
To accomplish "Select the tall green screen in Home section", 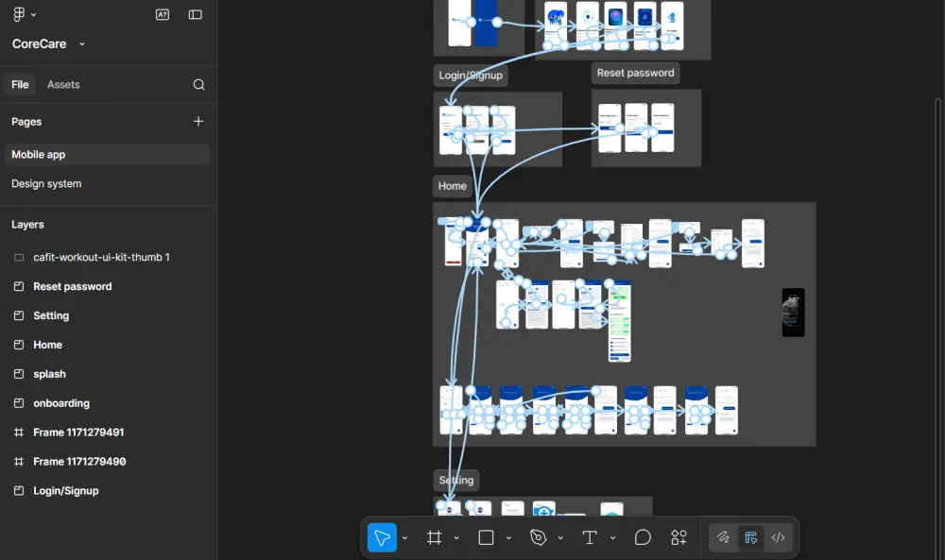I will tap(620, 323).
